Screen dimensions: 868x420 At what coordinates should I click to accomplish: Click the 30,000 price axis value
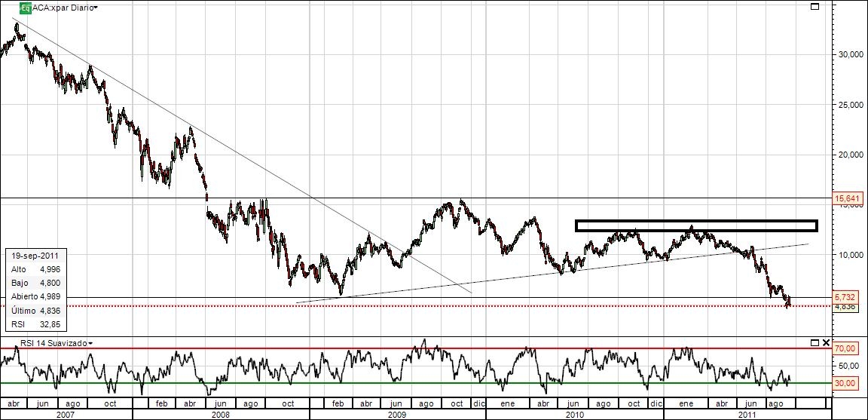[x=848, y=54]
